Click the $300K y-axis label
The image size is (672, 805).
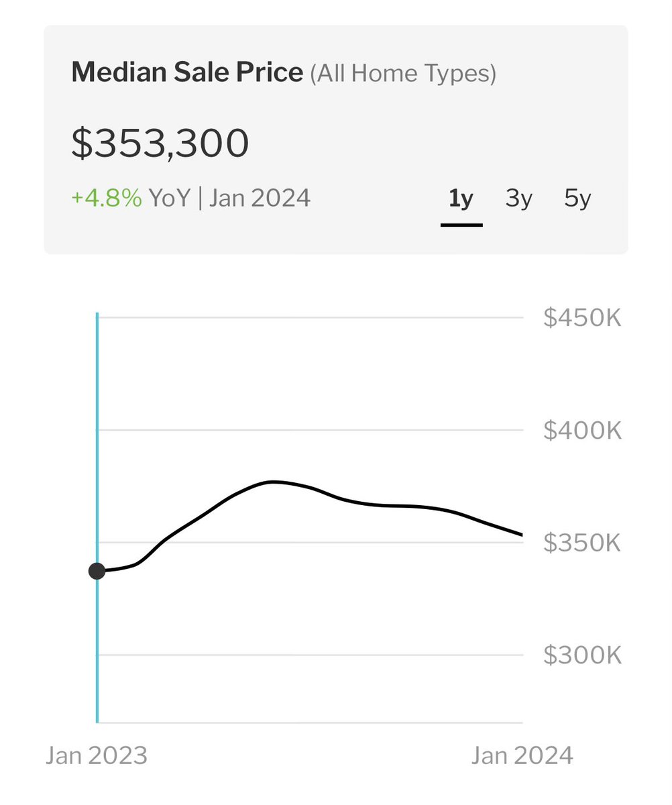pyautogui.click(x=582, y=655)
